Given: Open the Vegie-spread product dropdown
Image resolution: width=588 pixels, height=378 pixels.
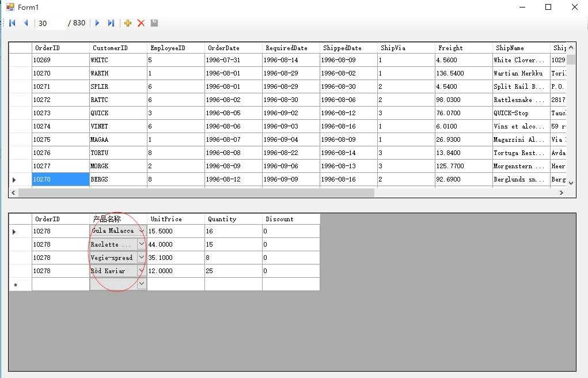Looking at the screenshot, I should click(141, 258).
